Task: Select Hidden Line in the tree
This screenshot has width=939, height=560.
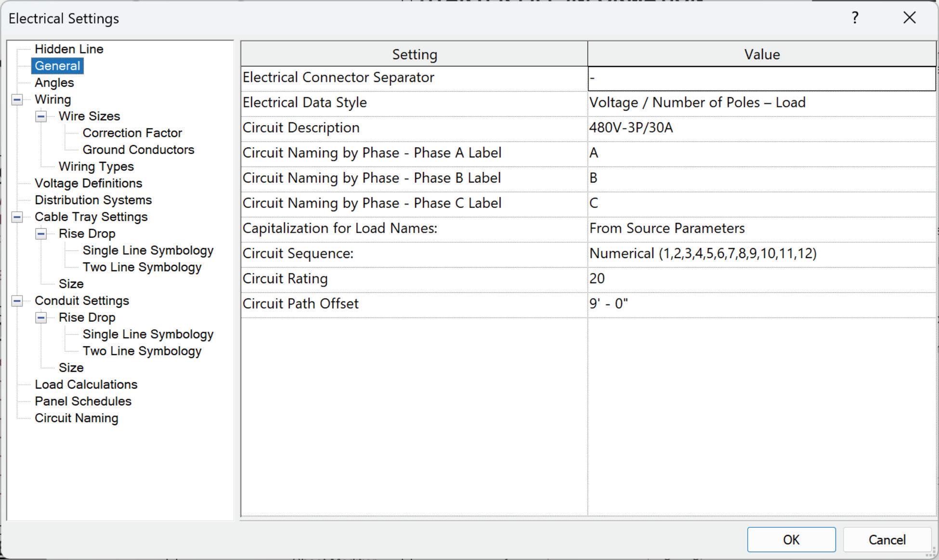Action: [69, 49]
